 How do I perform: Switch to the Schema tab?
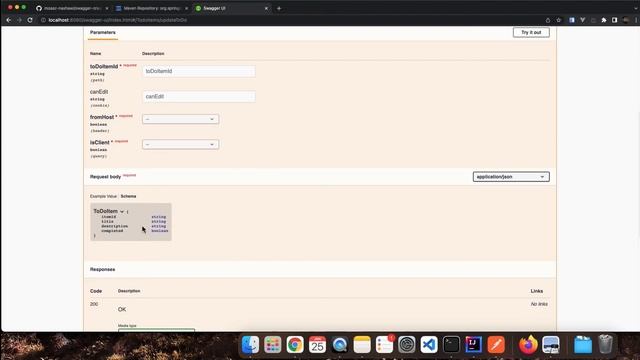click(128, 196)
